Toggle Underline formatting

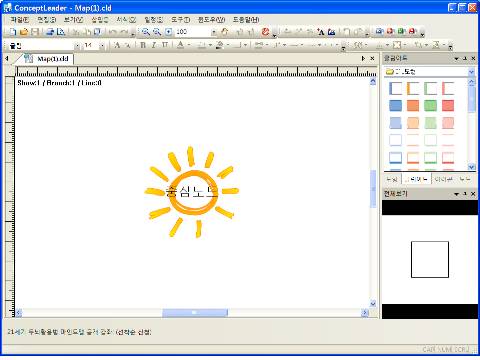click(165, 45)
